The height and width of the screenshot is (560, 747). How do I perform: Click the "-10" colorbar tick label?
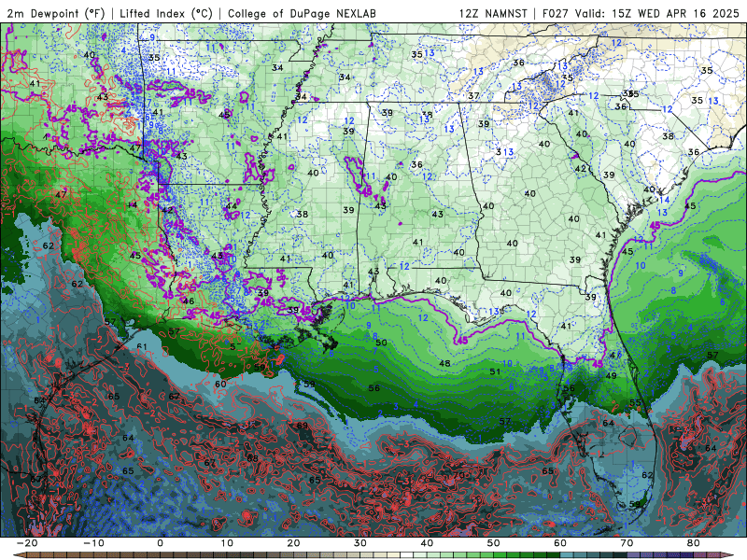point(93,543)
